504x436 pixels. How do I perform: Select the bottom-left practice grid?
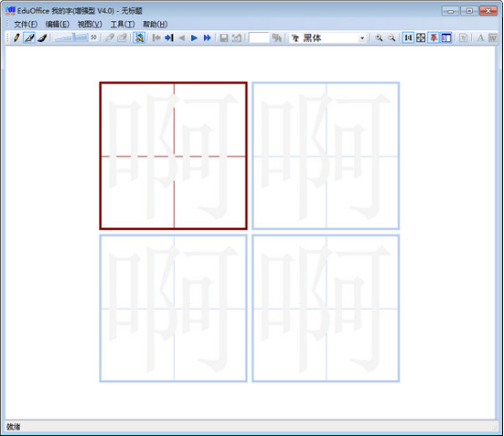click(x=174, y=309)
